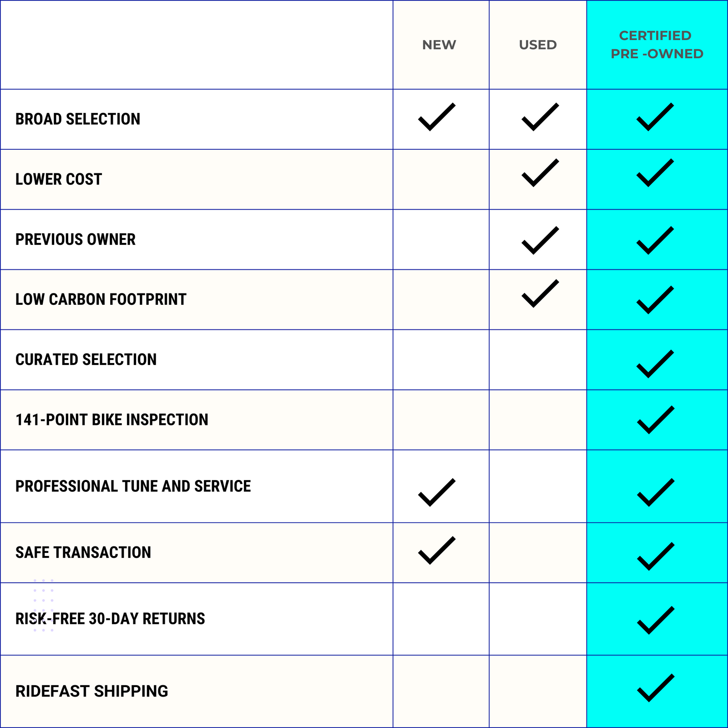The image size is (728, 728).
Task: Click the New checkmark for Professional Tune and Service
Action: click(x=436, y=492)
